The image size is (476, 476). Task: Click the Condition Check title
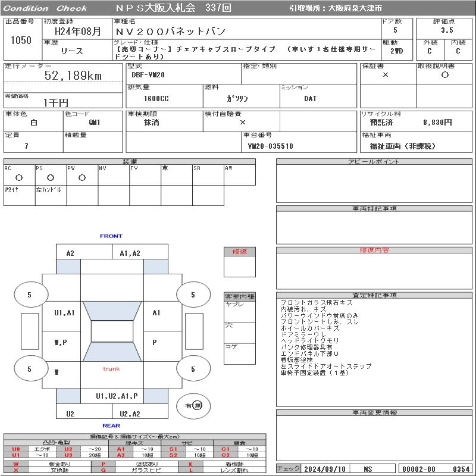pyautogui.click(x=45, y=8)
